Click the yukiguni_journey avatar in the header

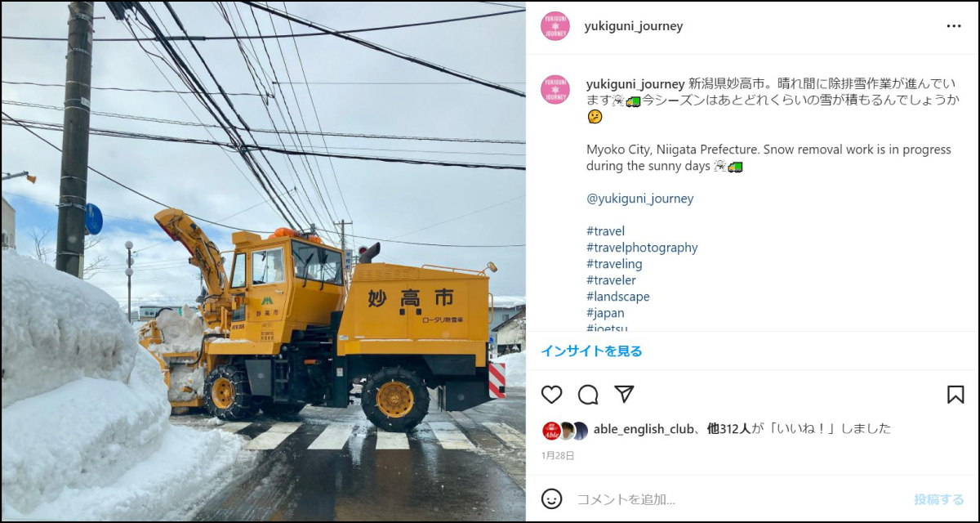555,26
